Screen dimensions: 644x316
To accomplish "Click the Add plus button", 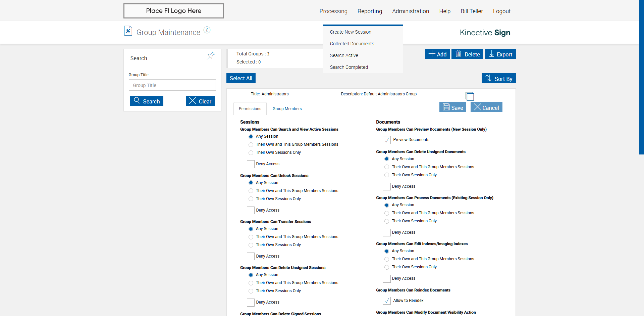I will point(437,54).
